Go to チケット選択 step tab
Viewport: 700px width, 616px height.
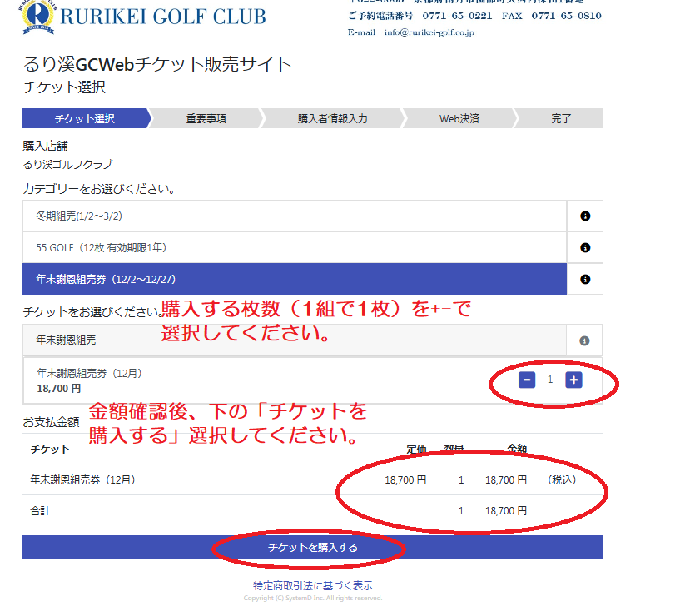(x=85, y=118)
